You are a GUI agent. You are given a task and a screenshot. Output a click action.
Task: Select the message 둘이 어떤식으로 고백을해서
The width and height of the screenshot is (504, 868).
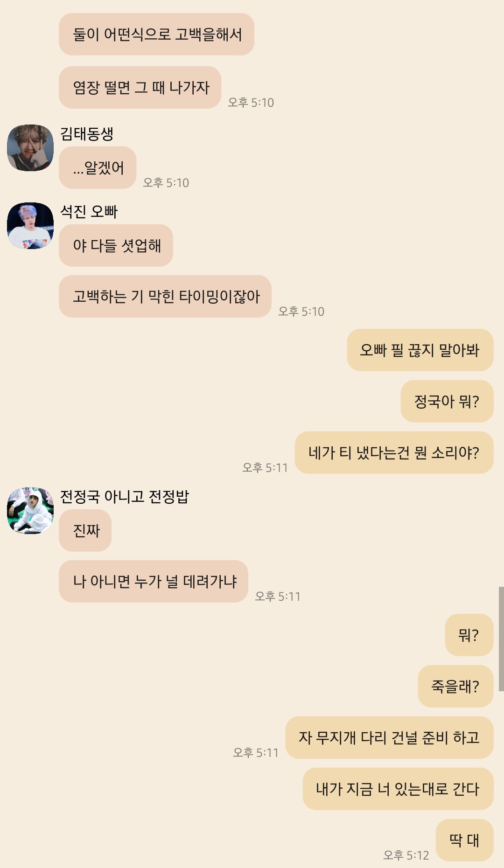coord(156,35)
